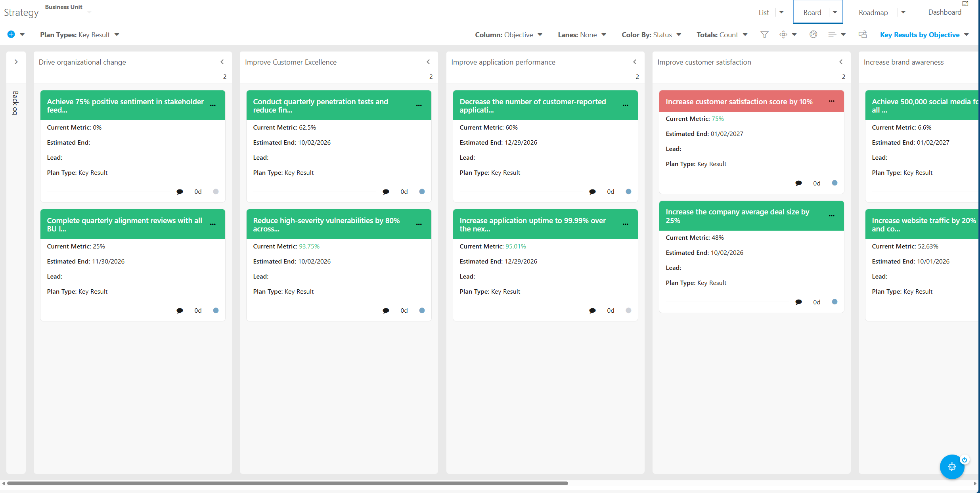This screenshot has height=493, width=980.
Task: Click the text lines display options icon
Action: tap(832, 35)
